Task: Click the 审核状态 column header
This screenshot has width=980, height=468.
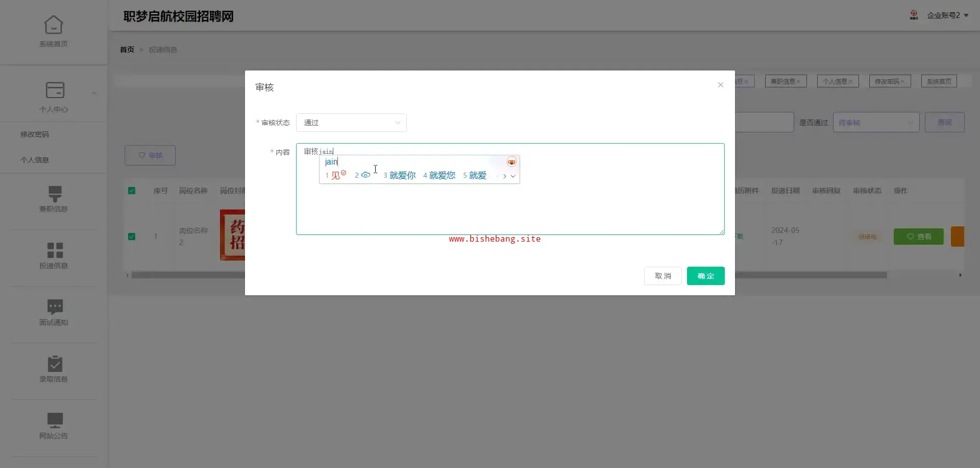Action: click(867, 191)
